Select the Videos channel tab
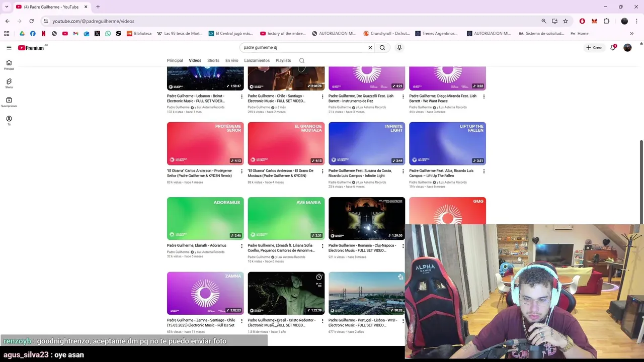 point(195,60)
